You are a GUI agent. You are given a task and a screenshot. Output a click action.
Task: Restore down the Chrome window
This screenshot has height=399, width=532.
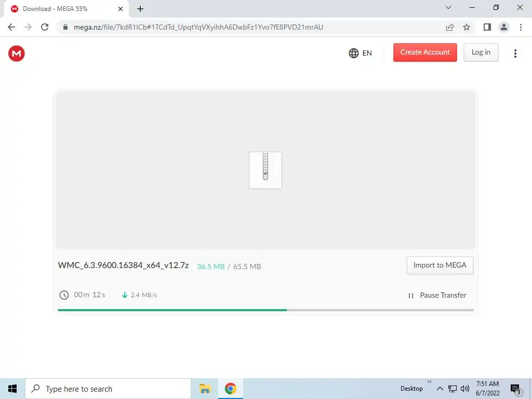[x=496, y=7]
